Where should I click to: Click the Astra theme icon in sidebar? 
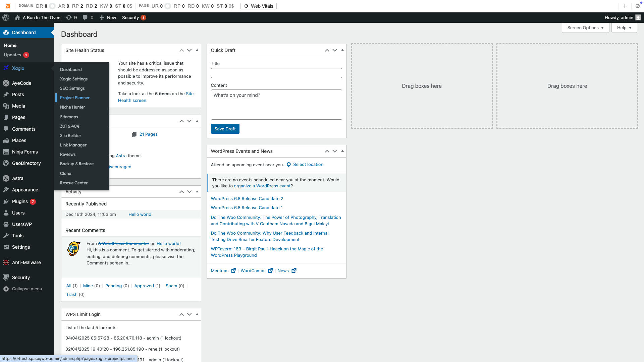pyautogui.click(x=6, y=178)
